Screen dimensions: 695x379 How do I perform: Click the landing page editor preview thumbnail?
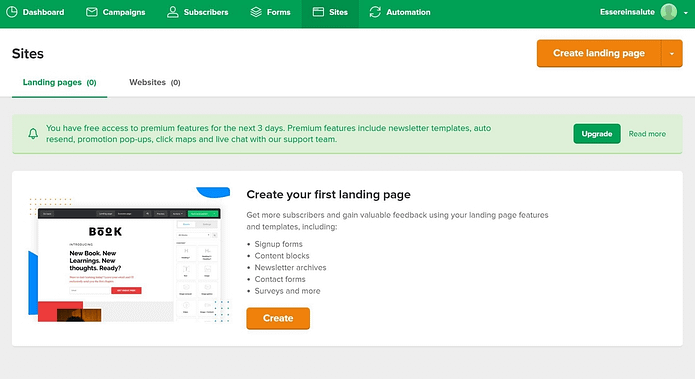(x=129, y=255)
